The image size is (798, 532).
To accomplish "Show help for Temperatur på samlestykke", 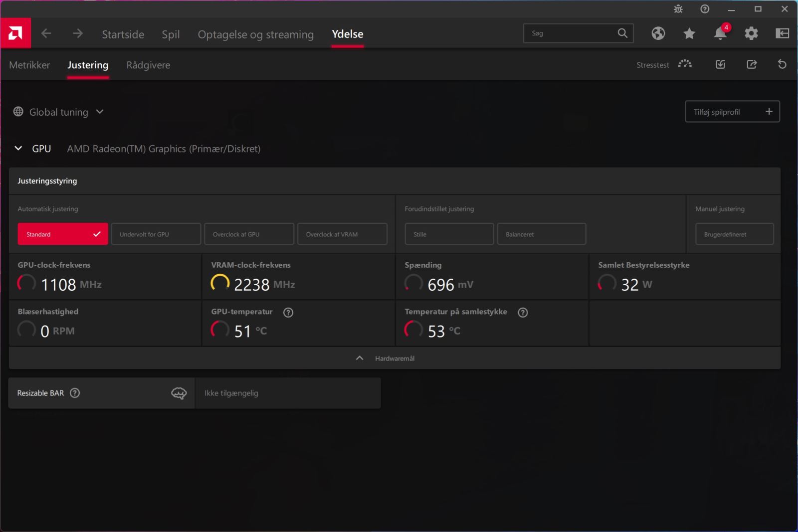I will (523, 313).
